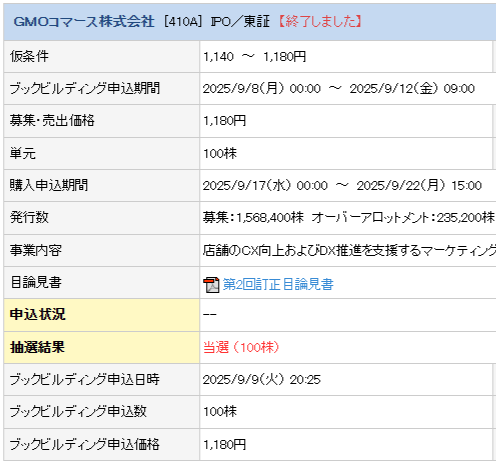Open the PDF icon beside 第2回訂正目論見書

tap(211, 284)
